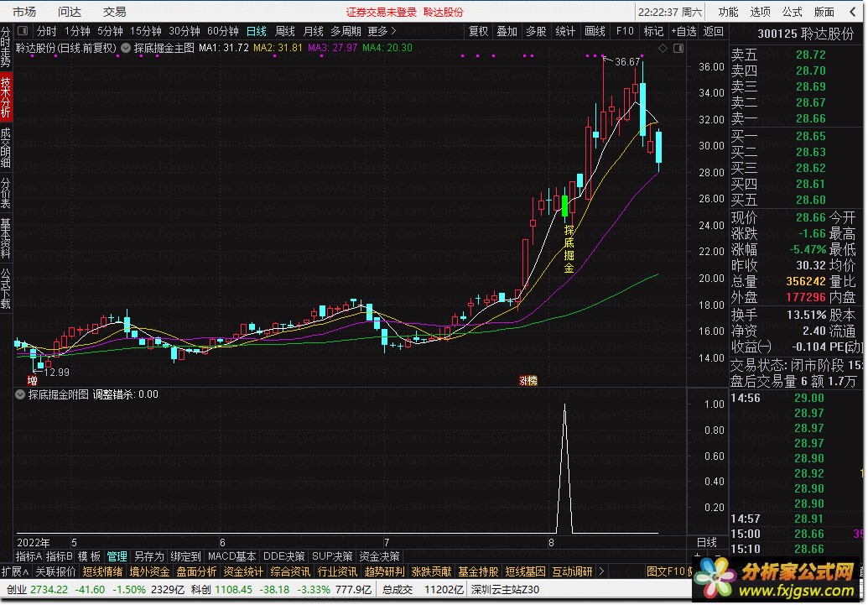Click the 另存为 save-as button
Viewport: 868px width, 605px height.
(149, 556)
